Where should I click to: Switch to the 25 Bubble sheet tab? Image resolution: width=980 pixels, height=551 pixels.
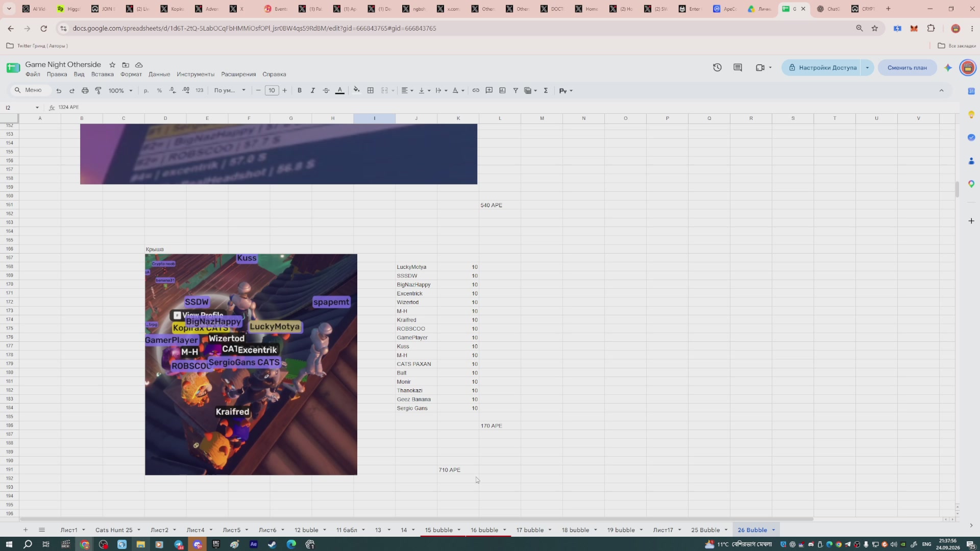705,530
